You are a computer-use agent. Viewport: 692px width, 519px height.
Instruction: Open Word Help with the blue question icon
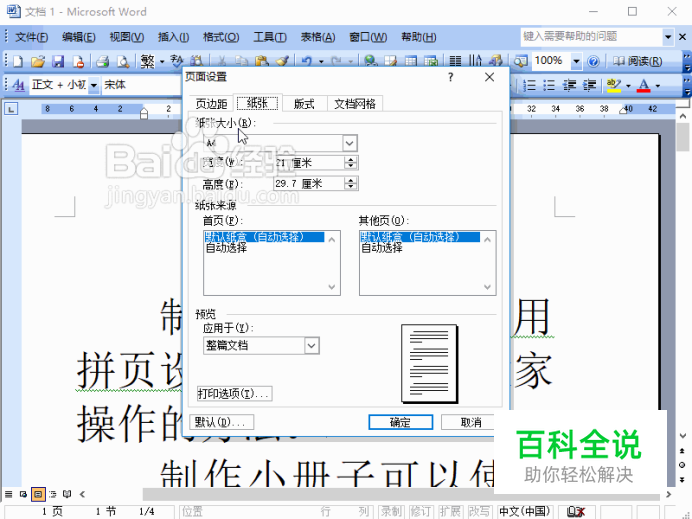click(594, 61)
